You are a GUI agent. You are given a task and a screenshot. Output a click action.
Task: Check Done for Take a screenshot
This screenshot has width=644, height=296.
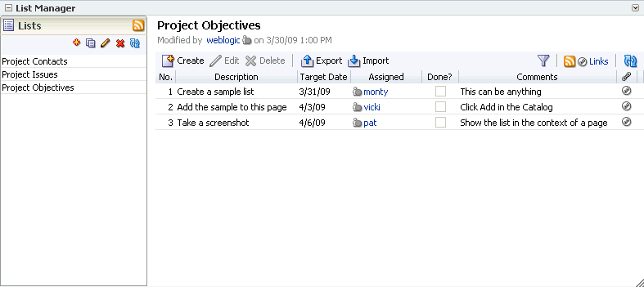[x=440, y=123]
